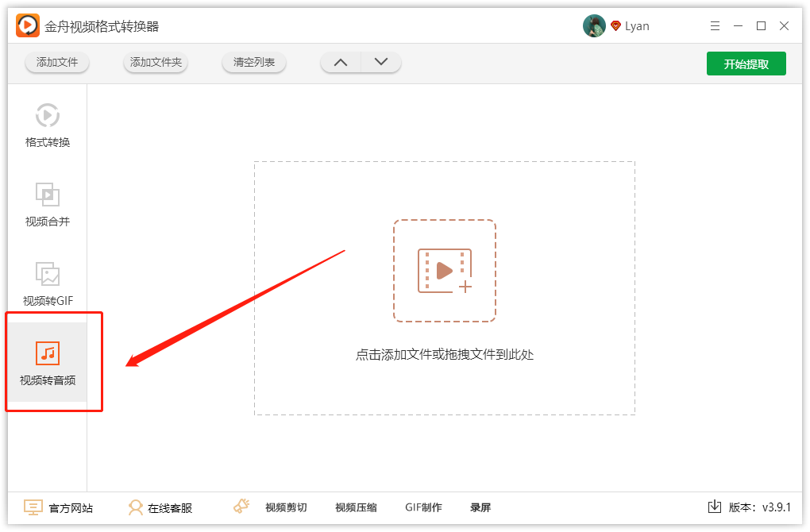Select the 视频合并 sidebar icon
810x532 pixels.
pyautogui.click(x=48, y=195)
